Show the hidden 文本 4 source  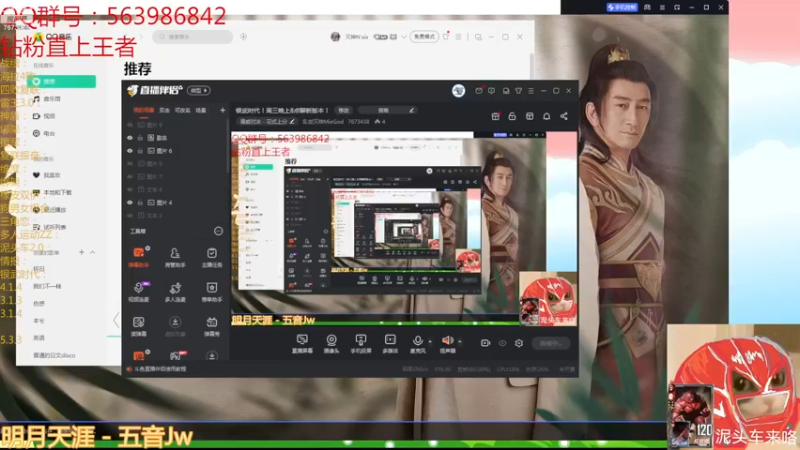[130, 189]
